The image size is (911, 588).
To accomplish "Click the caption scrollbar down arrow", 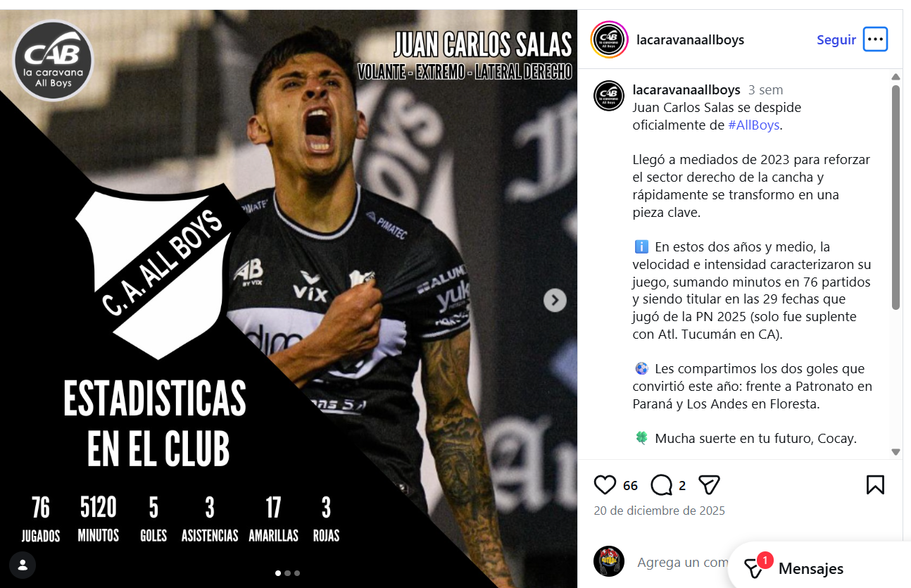I will pos(896,451).
